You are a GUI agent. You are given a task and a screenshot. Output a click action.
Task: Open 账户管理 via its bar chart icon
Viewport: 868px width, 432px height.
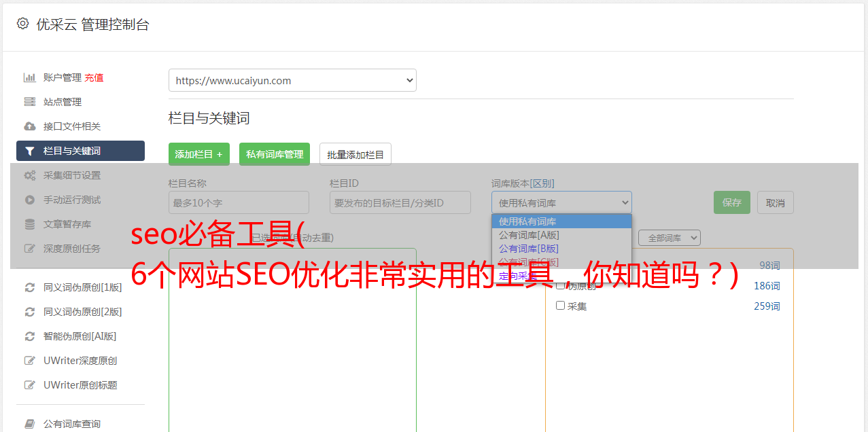[x=29, y=77]
